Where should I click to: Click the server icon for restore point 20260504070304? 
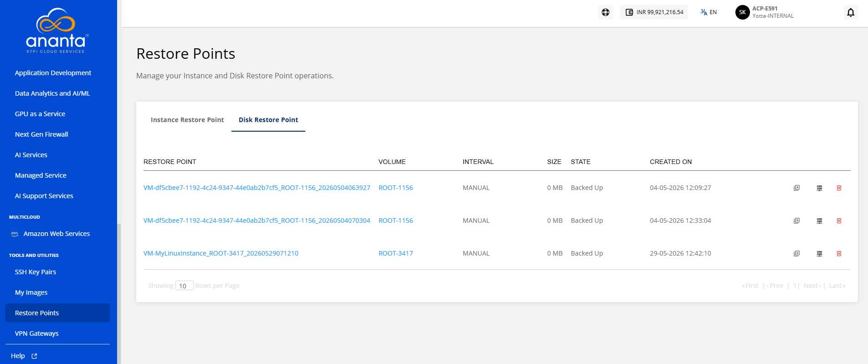point(819,221)
